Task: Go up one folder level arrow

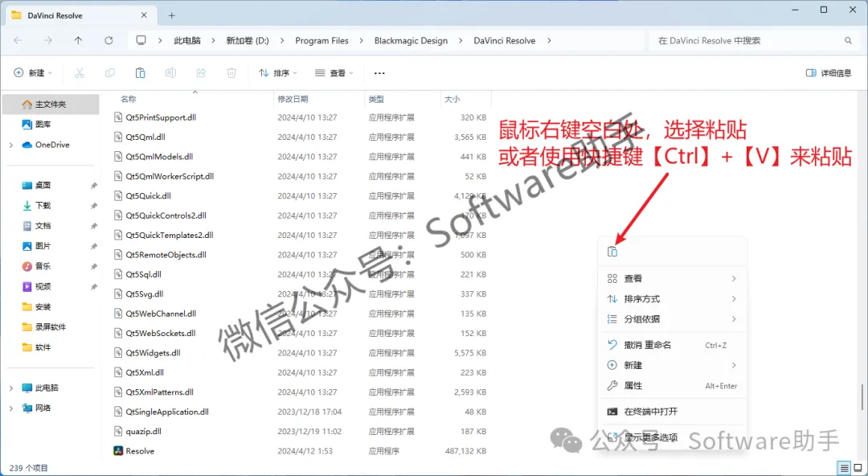Action: (x=78, y=40)
